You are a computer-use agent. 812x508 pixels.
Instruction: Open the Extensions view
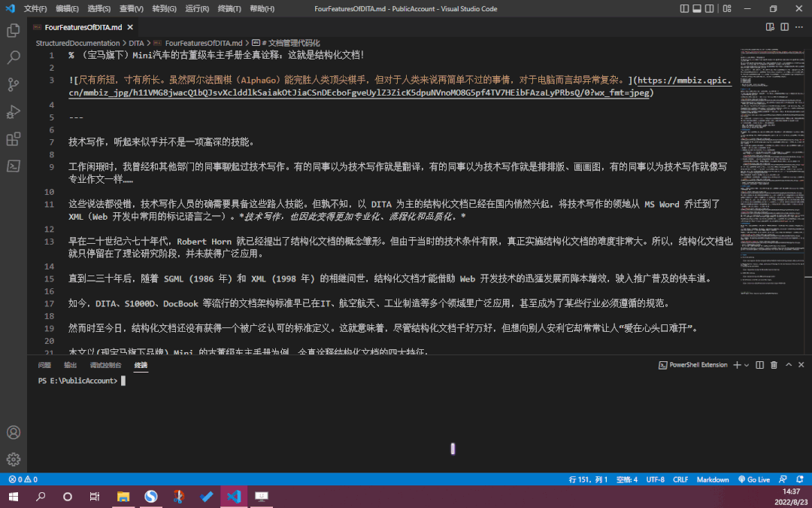pos(14,139)
